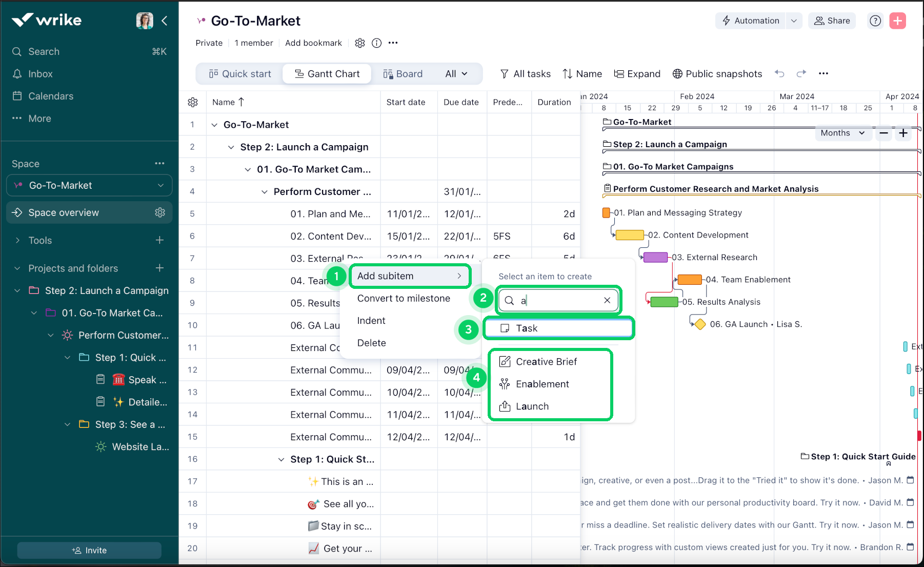Click the red plus create button
Viewport: 924px width, 567px height.
897,21
